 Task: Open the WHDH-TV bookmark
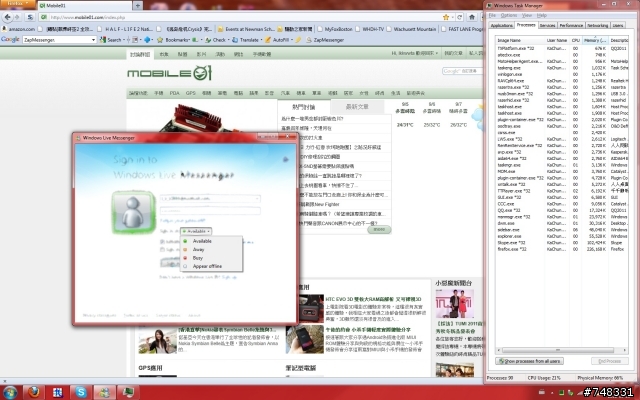point(369,29)
